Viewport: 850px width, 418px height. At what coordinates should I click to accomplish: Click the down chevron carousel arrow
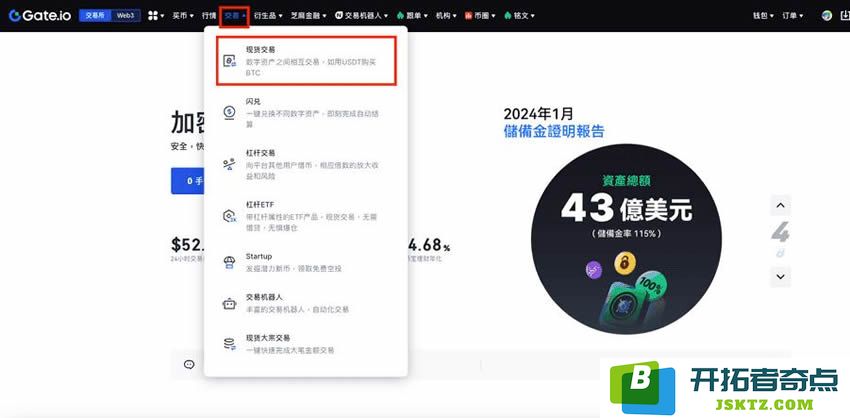(x=780, y=276)
